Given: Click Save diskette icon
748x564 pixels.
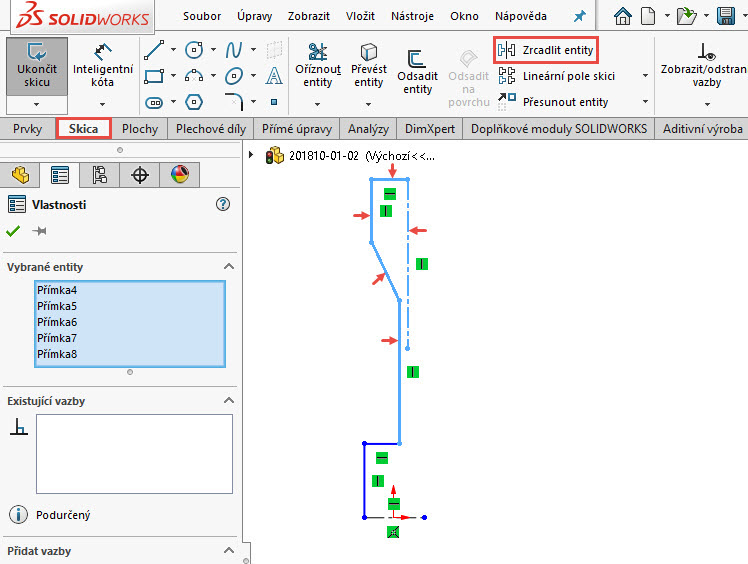Looking at the screenshot, I should [726, 16].
